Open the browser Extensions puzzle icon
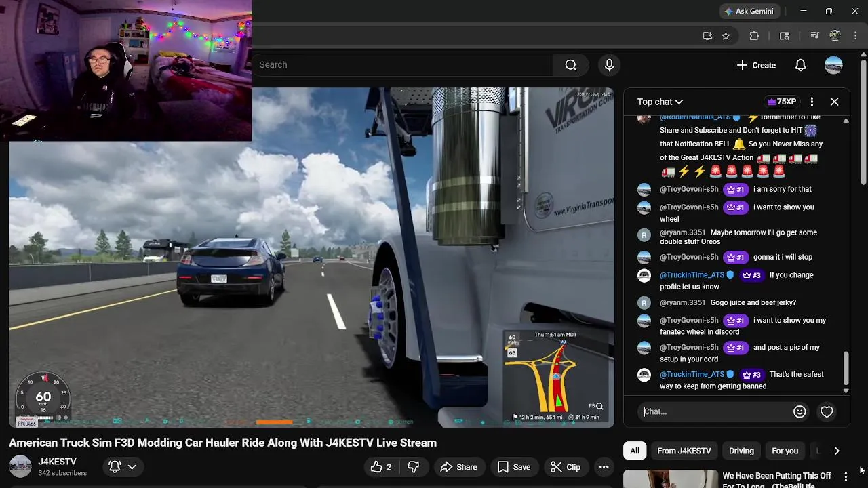Screen dimensions: 868x488 (754, 36)
